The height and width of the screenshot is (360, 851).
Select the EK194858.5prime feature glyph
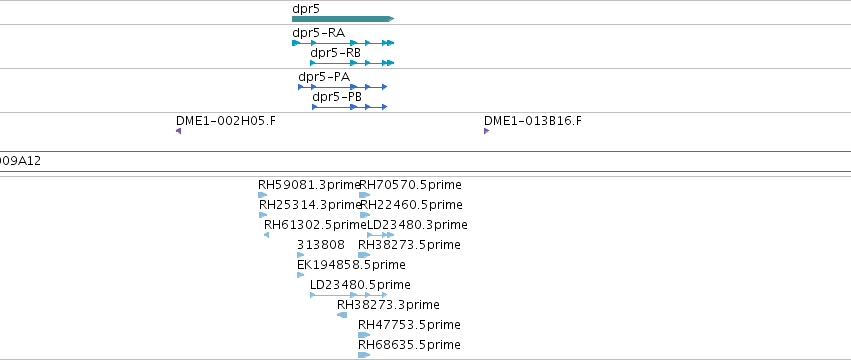pyautogui.click(x=301, y=275)
